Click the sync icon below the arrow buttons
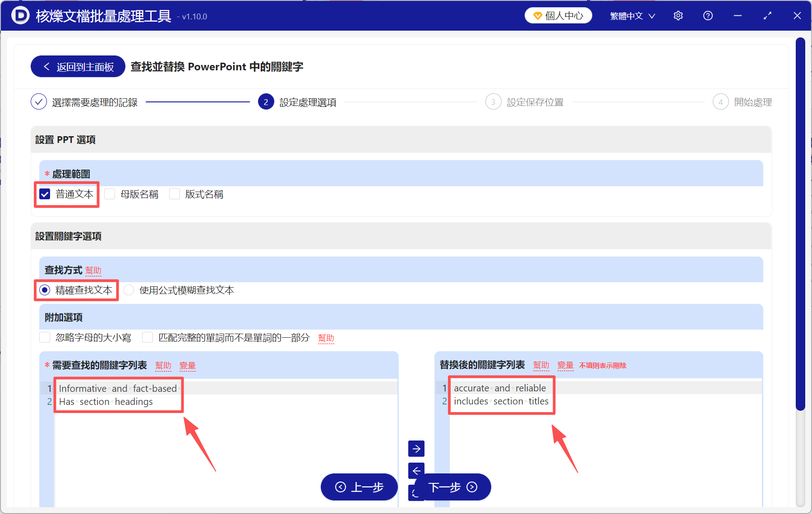 click(x=416, y=493)
